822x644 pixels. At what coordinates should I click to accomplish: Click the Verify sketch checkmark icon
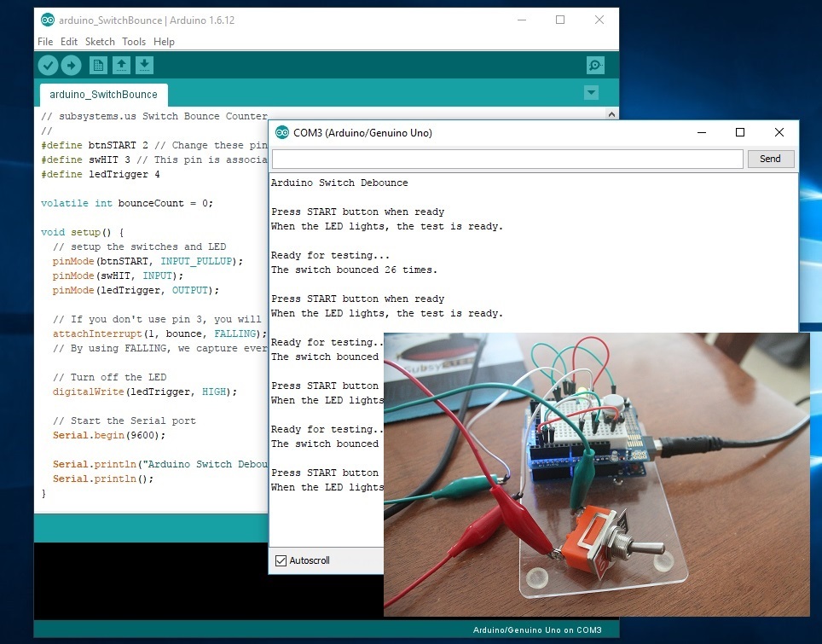click(48, 66)
